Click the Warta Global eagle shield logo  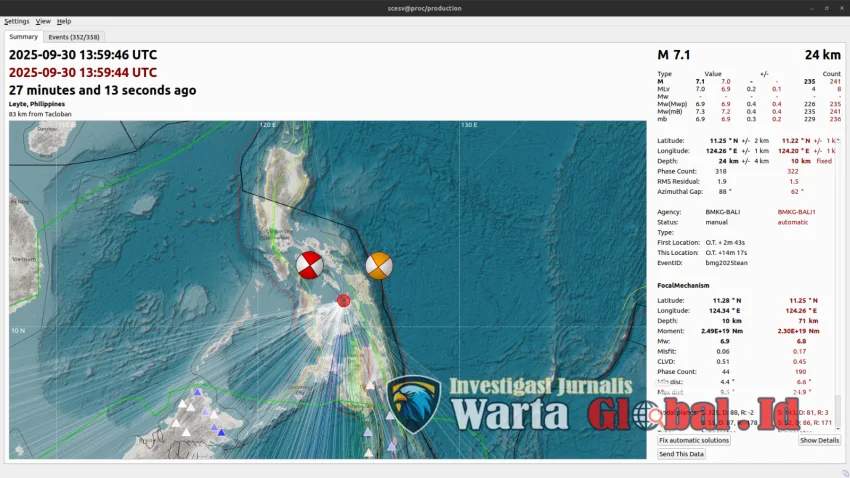point(413,404)
